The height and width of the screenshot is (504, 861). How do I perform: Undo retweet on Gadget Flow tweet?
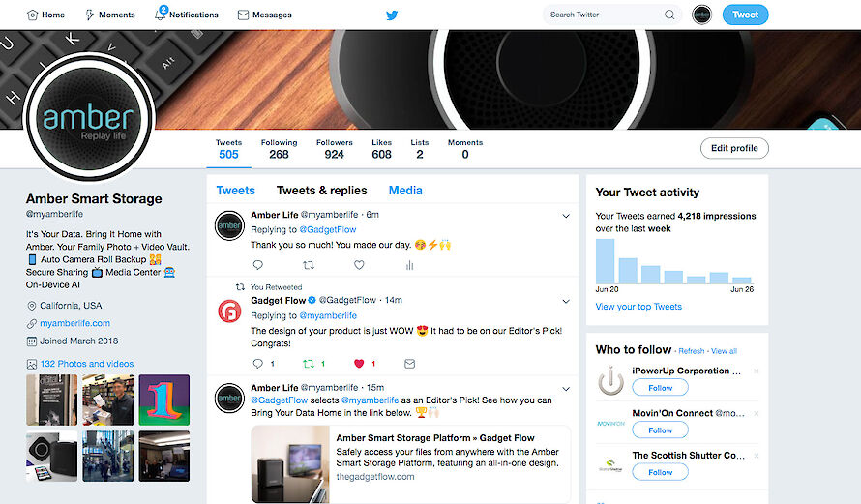coord(309,364)
